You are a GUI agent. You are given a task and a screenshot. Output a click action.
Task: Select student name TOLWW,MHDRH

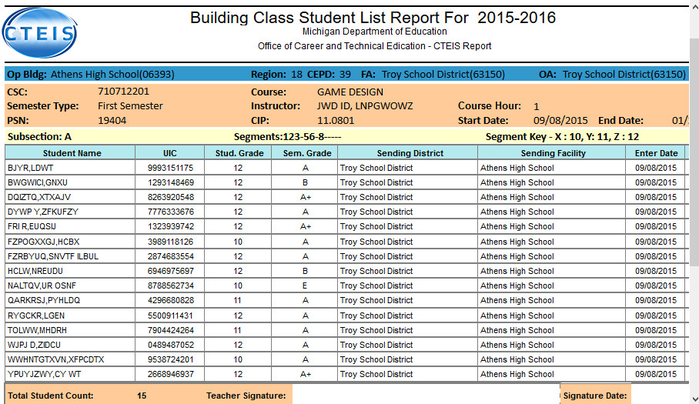pos(37,330)
